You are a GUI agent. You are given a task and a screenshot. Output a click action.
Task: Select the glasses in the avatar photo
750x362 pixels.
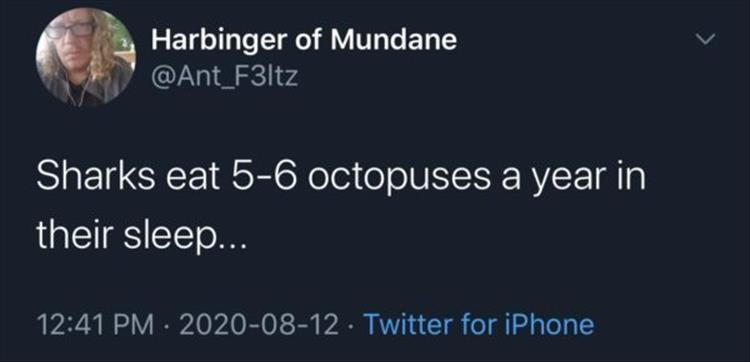click(x=72, y=30)
